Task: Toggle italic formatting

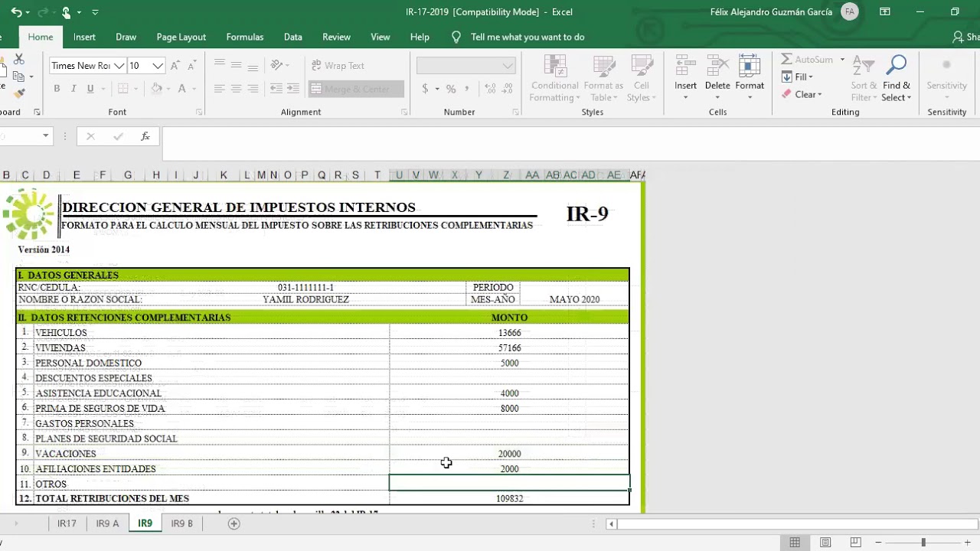Action: [73, 89]
